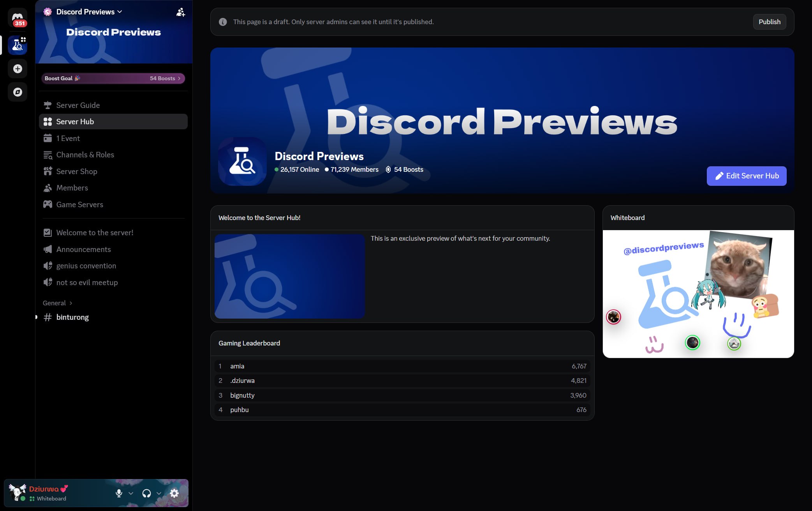Open the Announcements channel
This screenshot has width=812, height=511.
pos(113,249)
